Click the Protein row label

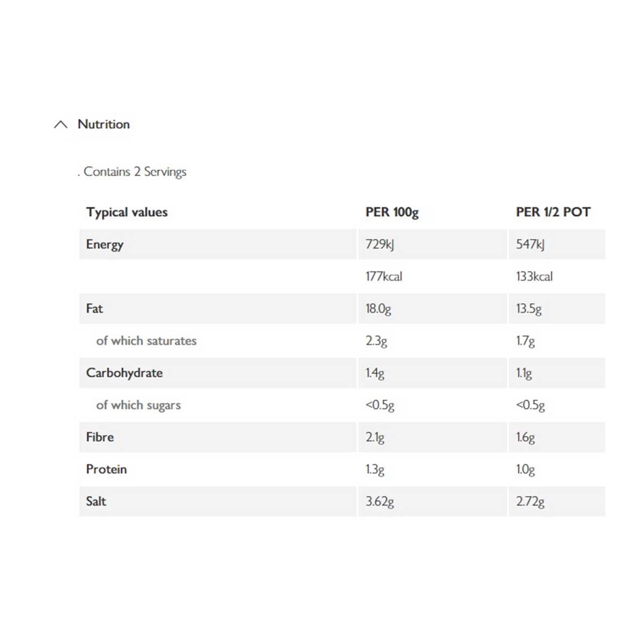pos(106,469)
